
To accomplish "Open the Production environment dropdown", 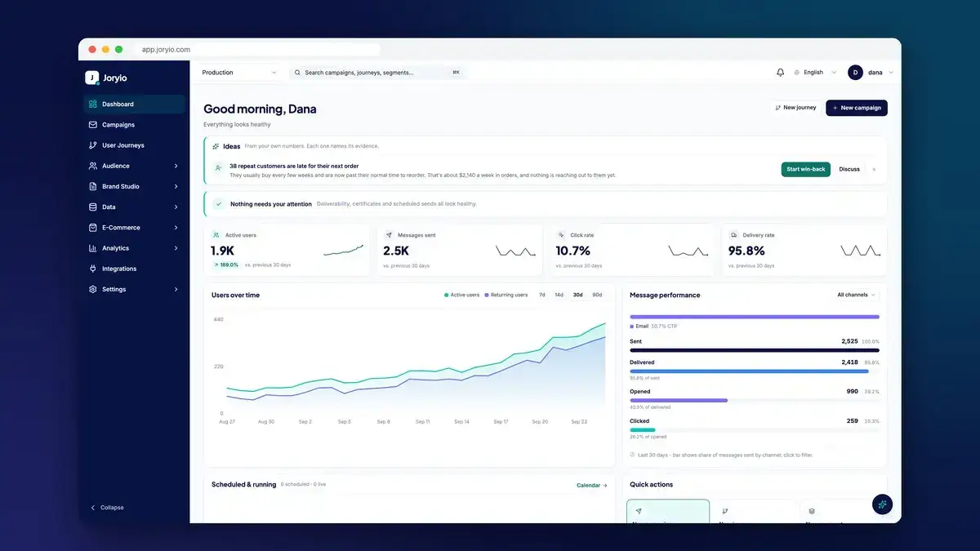I will click(239, 73).
